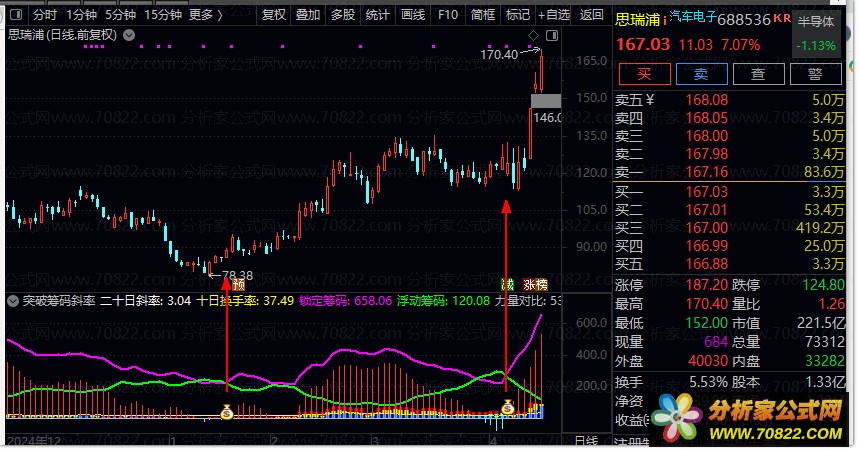Click the 'R' tag after stock code
Viewport: 859px width, 450px height.
pyautogui.click(x=787, y=19)
